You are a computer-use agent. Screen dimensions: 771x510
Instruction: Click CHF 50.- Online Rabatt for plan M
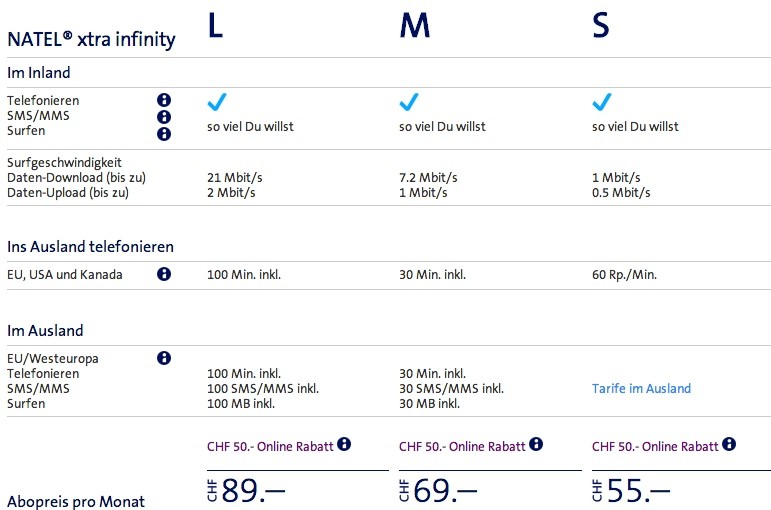tap(462, 446)
